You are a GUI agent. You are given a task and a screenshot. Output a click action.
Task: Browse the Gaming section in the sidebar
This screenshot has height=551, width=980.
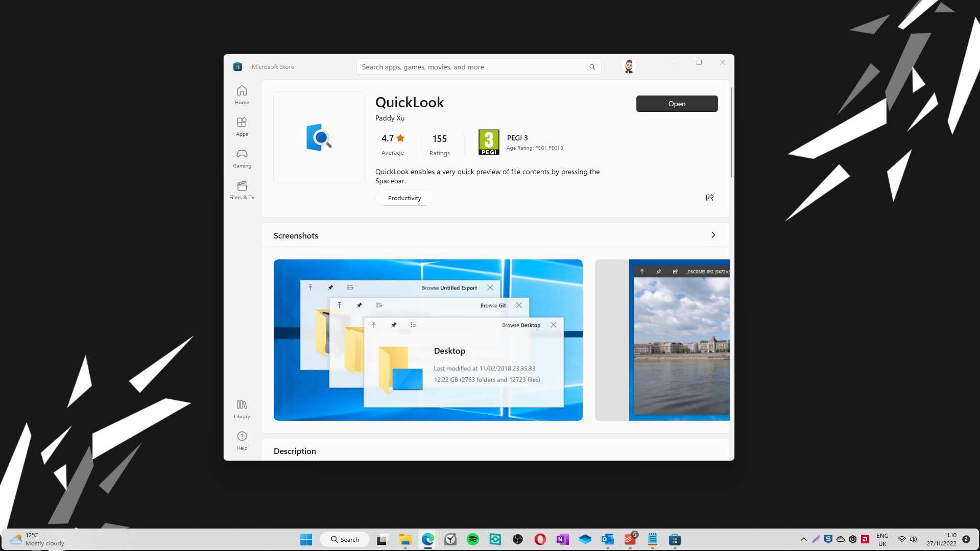242,158
